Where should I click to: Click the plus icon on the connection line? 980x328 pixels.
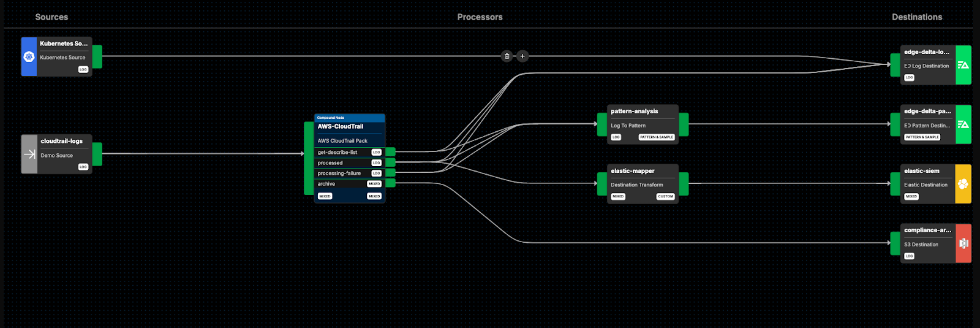522,56
